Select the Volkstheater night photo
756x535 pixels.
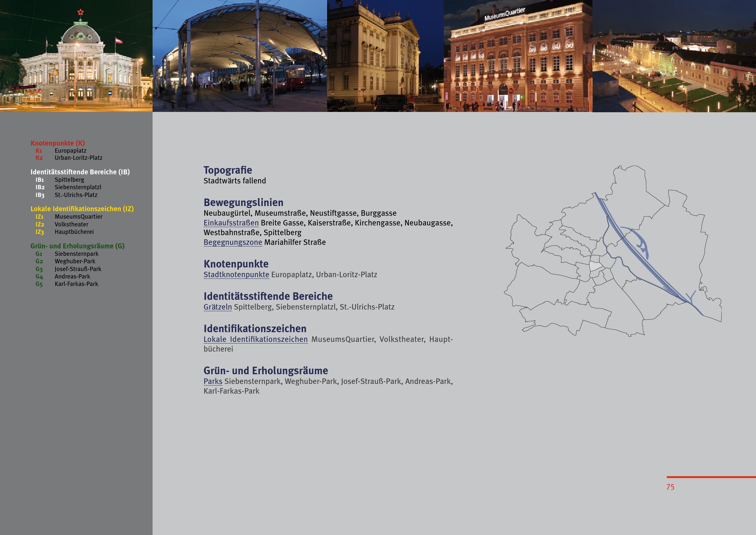(76, 56)
